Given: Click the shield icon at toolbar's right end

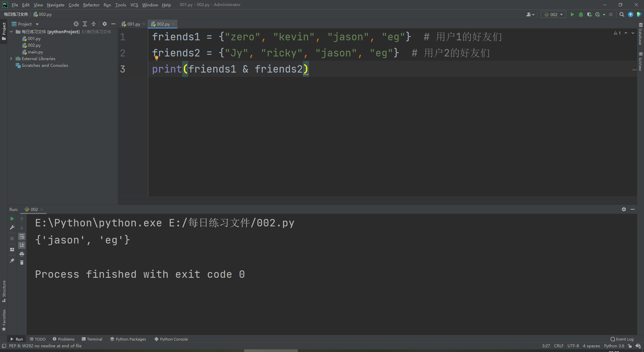Looking at the screenshot, I should [639, 14].
